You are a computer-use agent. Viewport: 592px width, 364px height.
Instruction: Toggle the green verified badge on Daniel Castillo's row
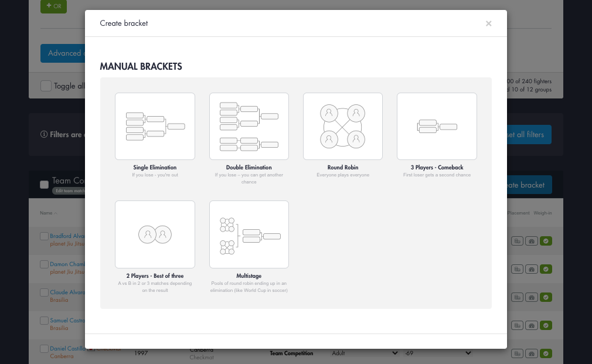(x=546, y=353)
